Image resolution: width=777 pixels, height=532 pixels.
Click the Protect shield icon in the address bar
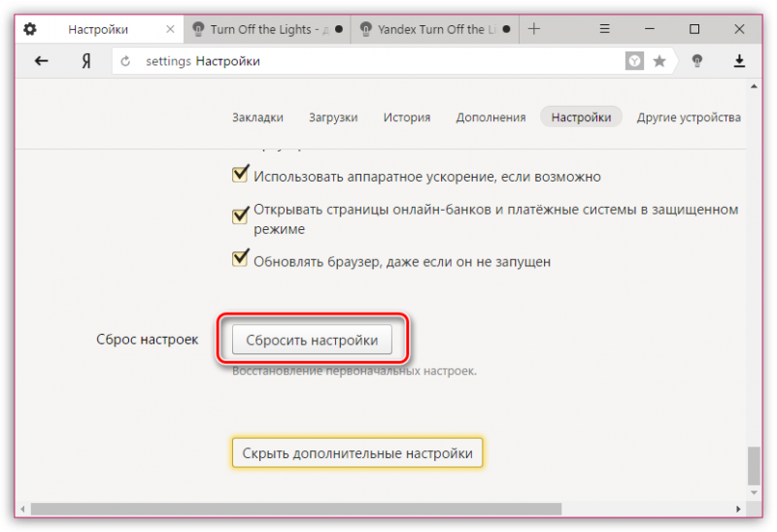coord(634,61)
